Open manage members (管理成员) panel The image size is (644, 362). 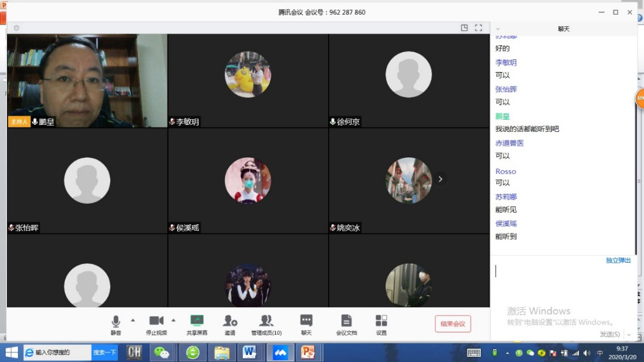[266, 323]
